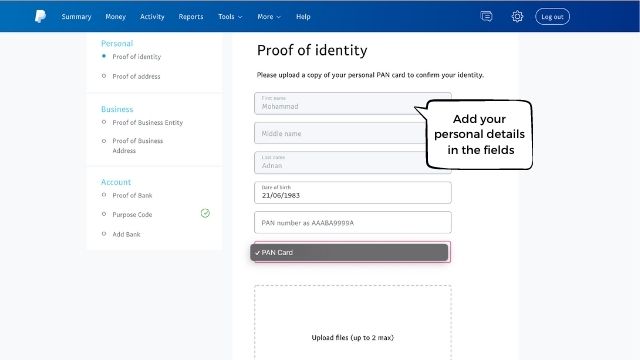Screen dimensions: 640x360
Task: Expand the Tools dropdown menu
Action: (x=230, y=17)
